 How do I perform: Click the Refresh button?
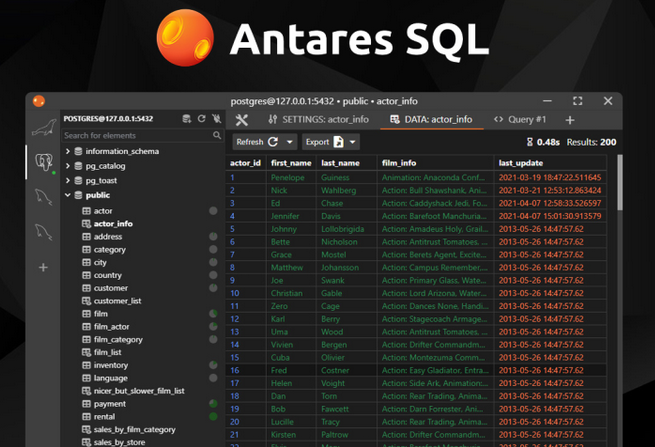pos(256,142)
